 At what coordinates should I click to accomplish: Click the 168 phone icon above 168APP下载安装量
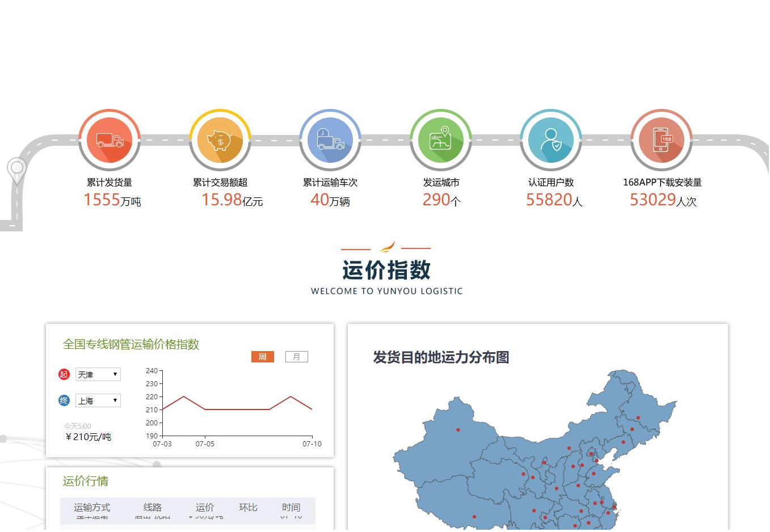click(x=662, y=139)
